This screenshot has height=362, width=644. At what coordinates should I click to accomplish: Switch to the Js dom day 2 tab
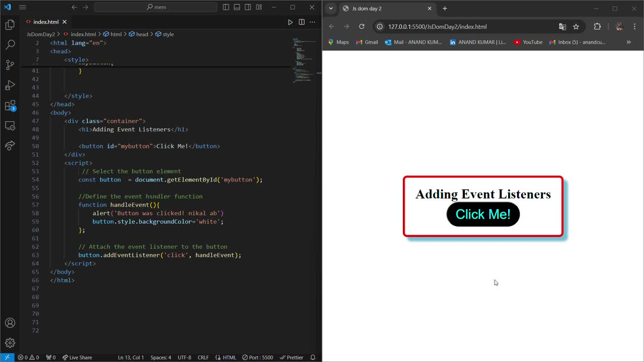[x=382, y=9]
